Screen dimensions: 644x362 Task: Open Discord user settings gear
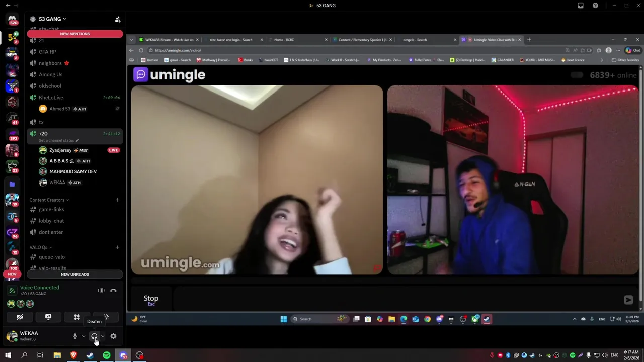click(x=113, y=336)
